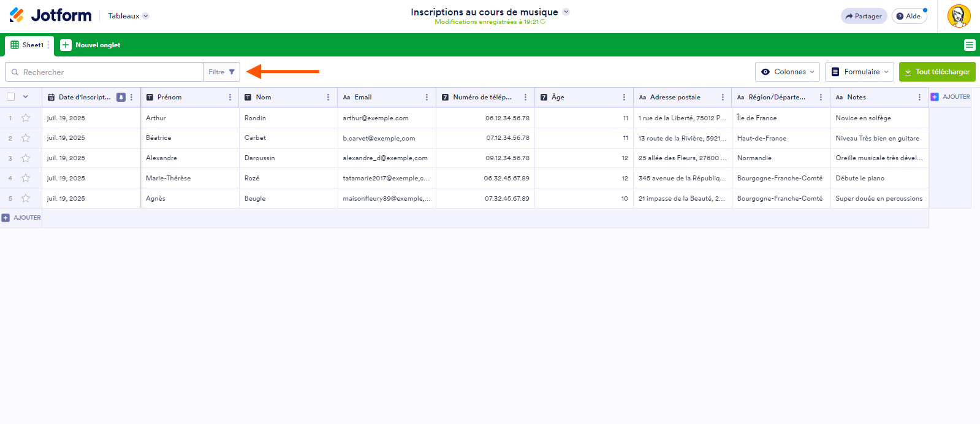The width and height of the screenshot is (980, 424).
Task: Open the user avatar profile menu
Action: [959, 16]
